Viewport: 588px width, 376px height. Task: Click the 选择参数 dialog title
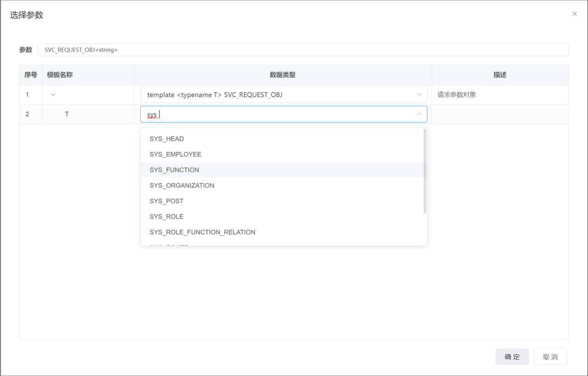27,15
